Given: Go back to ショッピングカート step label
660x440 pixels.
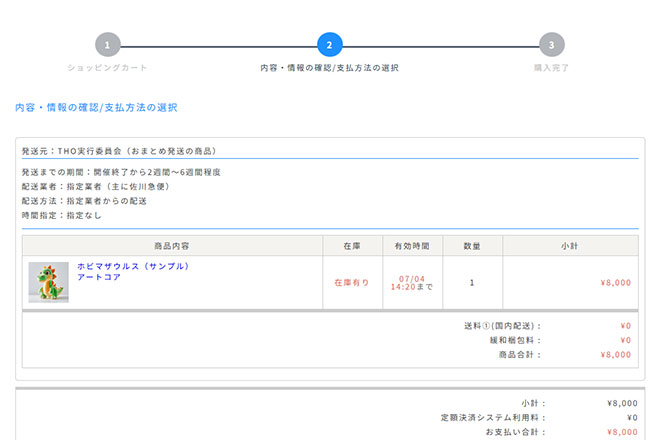Looking at the screenshot, I should (x=108, y=68).
